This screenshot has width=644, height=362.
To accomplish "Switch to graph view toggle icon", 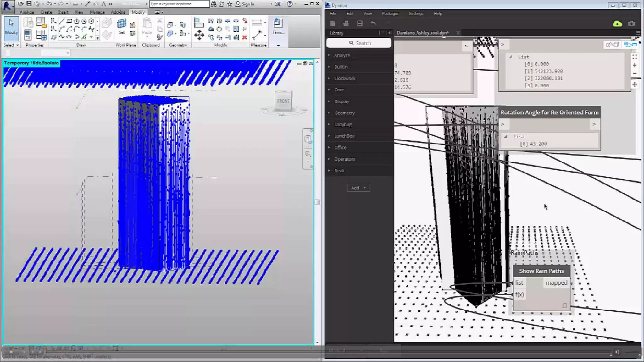I will (x=630, y=45).
